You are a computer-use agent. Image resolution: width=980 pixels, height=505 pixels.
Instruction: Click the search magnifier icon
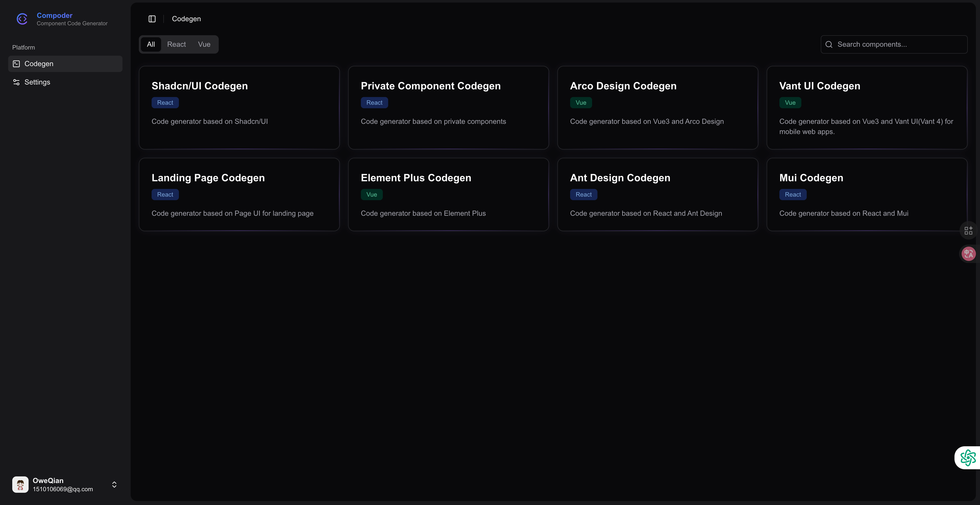click(x=829, y=44)
